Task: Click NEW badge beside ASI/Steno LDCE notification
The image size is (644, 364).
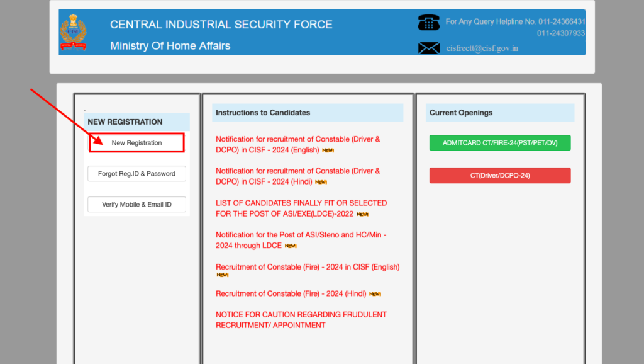Action: [x=291, y=246]
